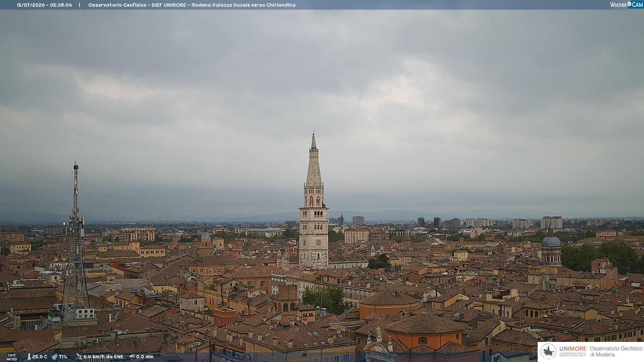Click the 25.6 C temperature value
The height and width of the screenshot is (362, 644).
point(40,357)
